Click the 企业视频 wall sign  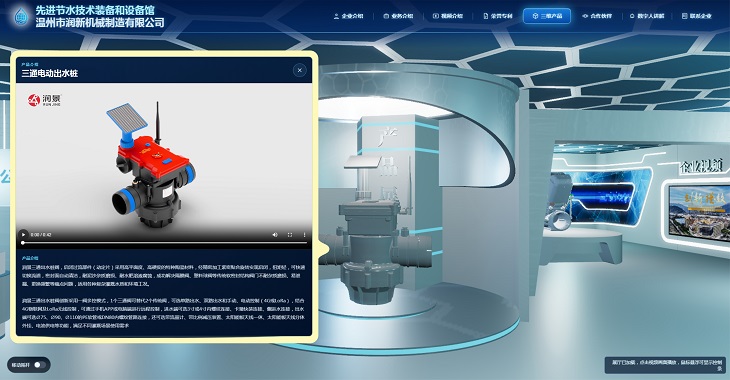click(701, 166)
